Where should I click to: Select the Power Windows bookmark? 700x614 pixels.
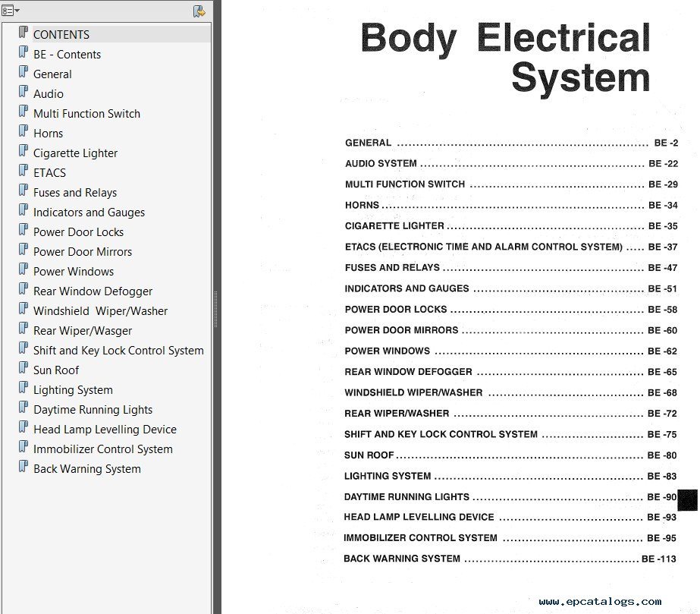click(x=74, y=271)
